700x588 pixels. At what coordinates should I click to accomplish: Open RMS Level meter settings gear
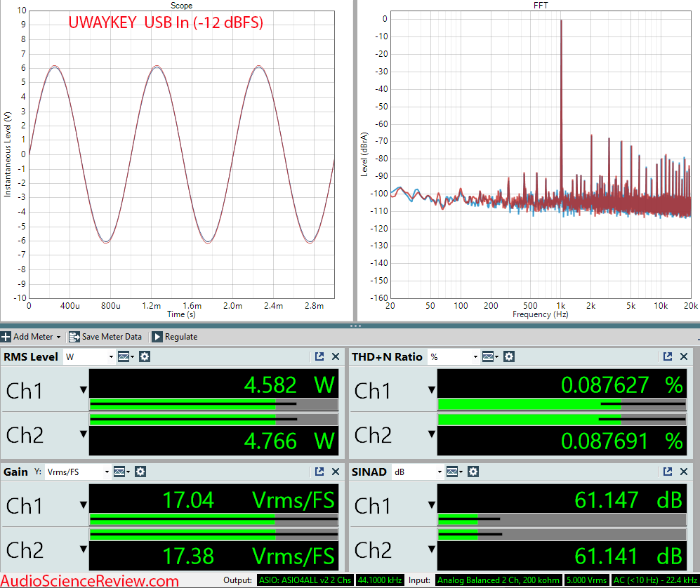(145, 356)
